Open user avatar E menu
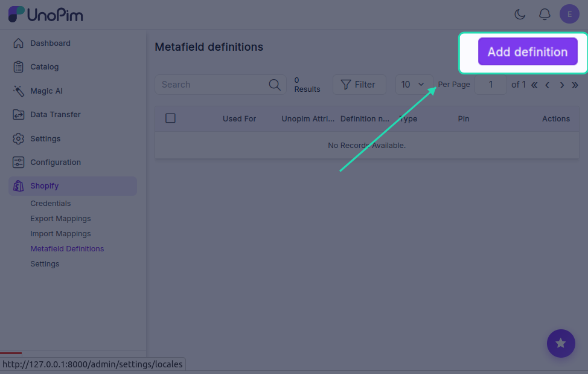The image size is (588, 374). click(x=569, y=15)
